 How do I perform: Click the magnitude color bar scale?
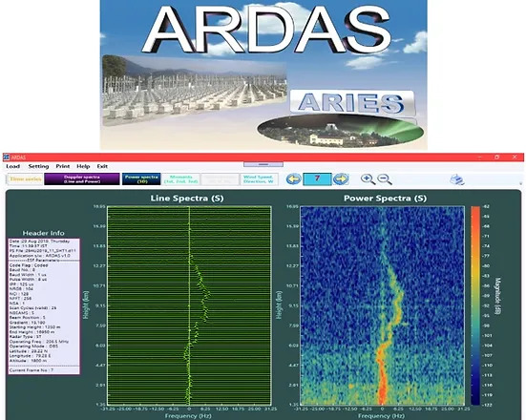(475, 305)
